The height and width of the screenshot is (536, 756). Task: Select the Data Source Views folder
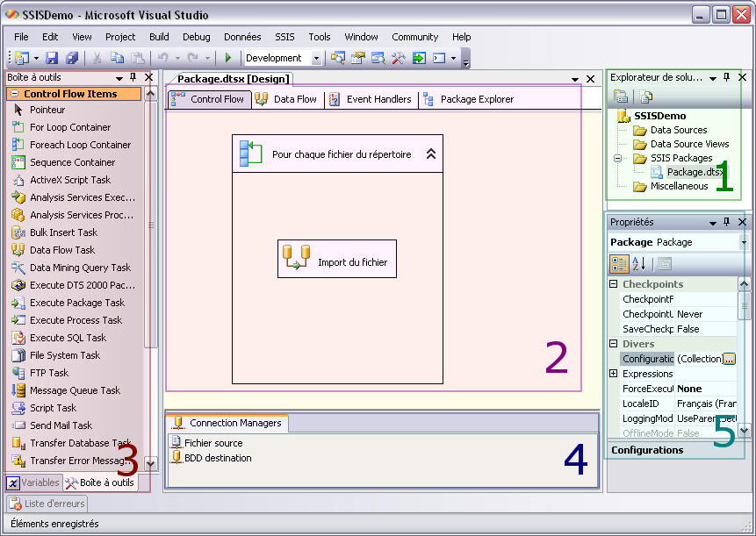click(x=681, y=144)
